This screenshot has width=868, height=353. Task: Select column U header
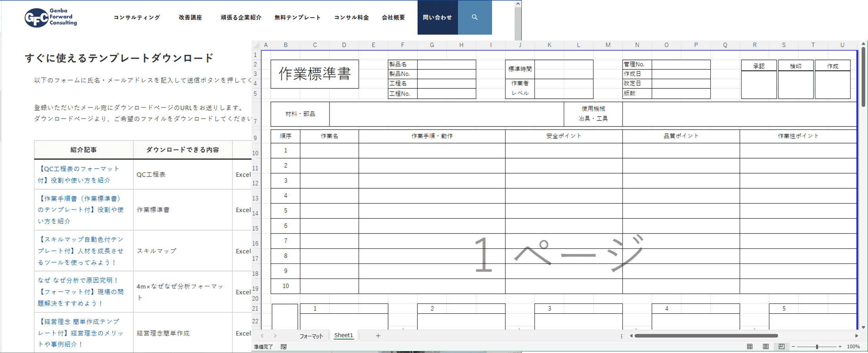[842, 45]
